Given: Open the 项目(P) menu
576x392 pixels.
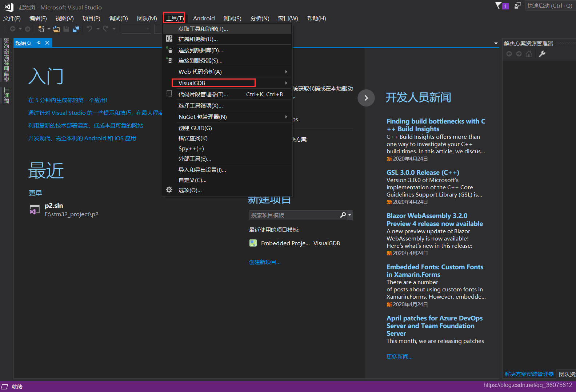Looking at the screenshot, I should tap(91, 19).
